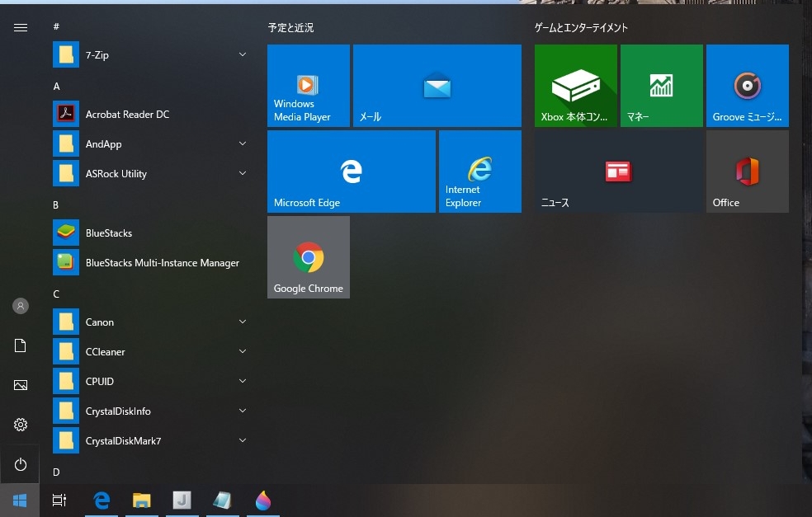Image resolution: width=812 pixels, height=517 pixels.
Task: Click the Windows Start button
Action: coord(20,501)
